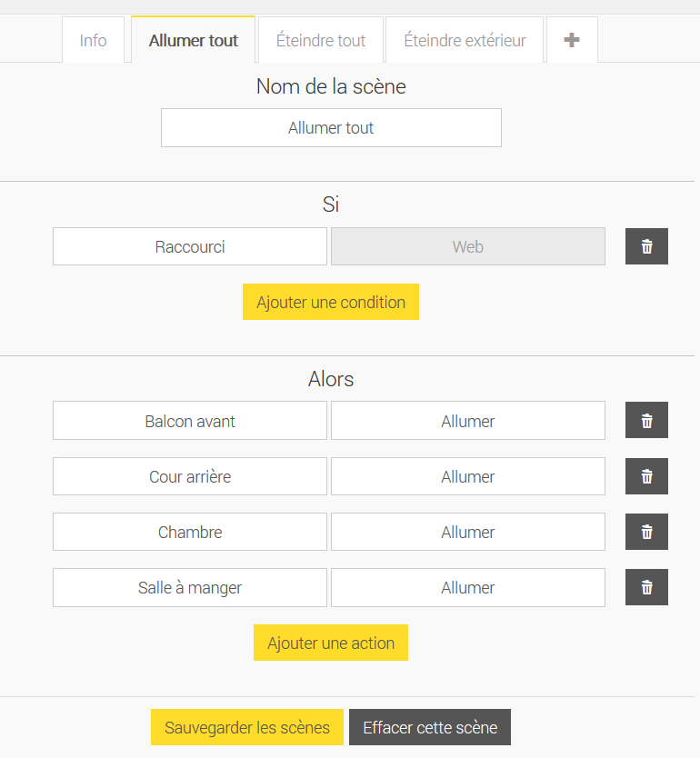Delete the Raccourci Web condition row
Screen dimensions: 700x758
[x=646, y=246]
